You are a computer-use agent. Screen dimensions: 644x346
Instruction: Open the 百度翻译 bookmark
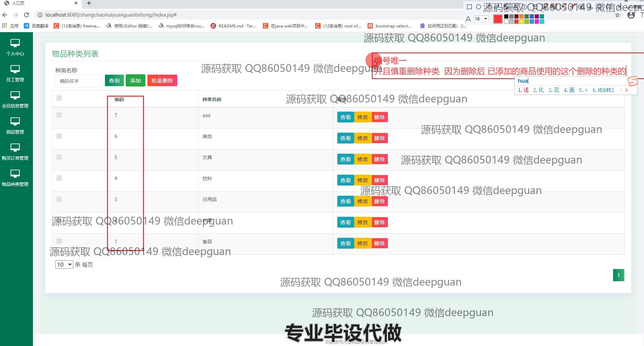pyautogui.click(x=36, y=26)
